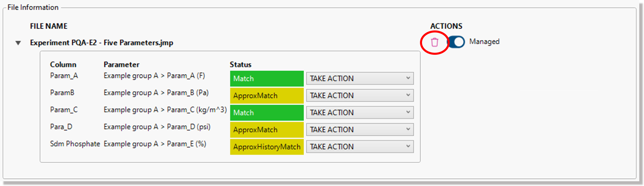Click the ApproxHistoryMatch status cell
Screen dimensions: 644x186
[267, 147]
